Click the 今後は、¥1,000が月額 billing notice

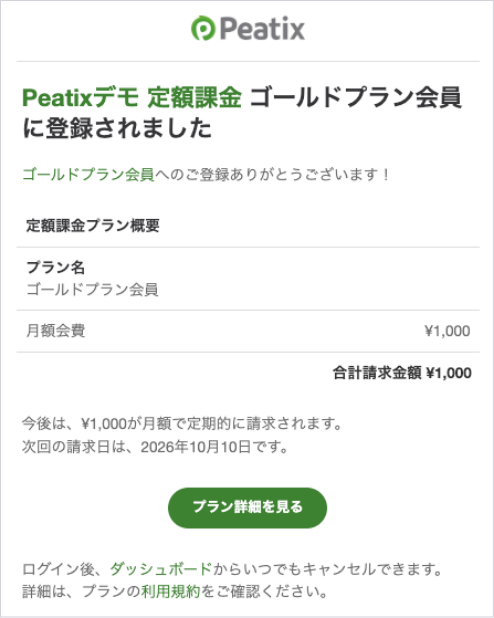click(x=181, y=424)
